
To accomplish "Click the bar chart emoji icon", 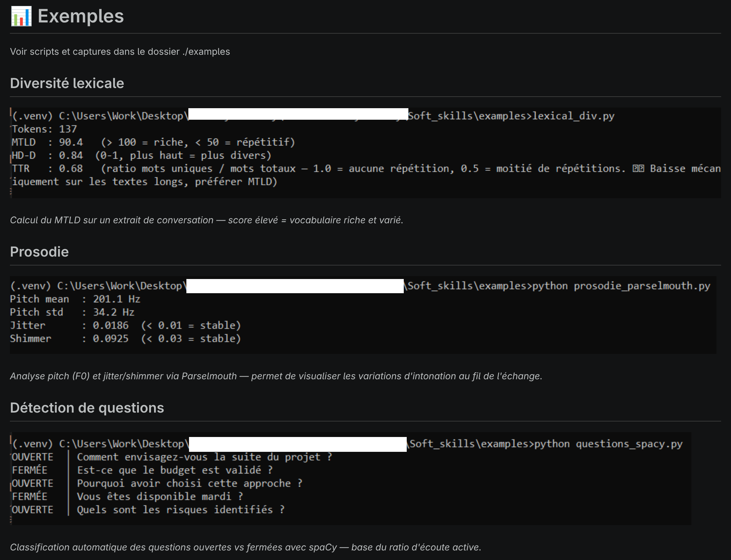I will (x=21, y=16).
